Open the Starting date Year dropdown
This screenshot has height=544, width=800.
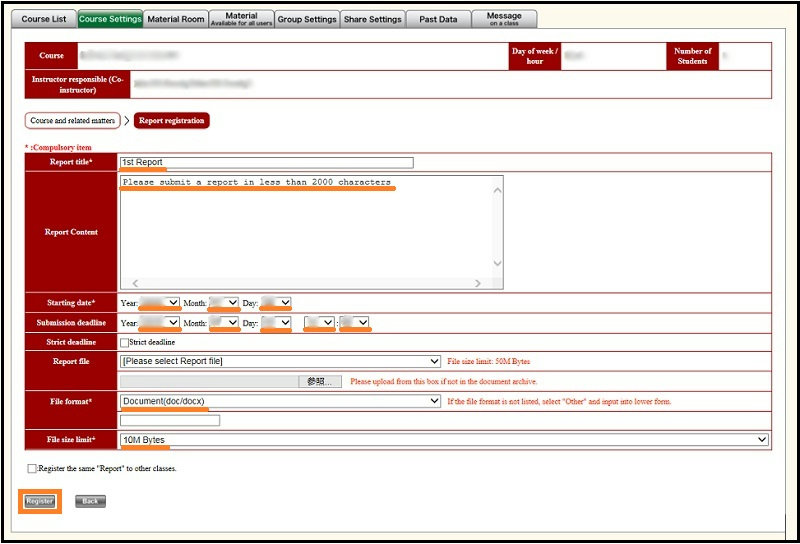[160, 303]
